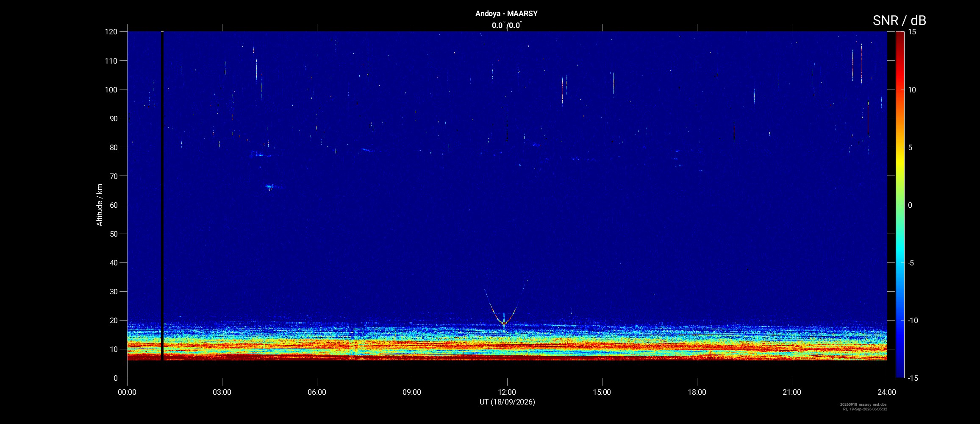The height and width of the screenshot is (424, 980).
Task: Select the "03:00" time tick label
Action: (x=222, y=392)
